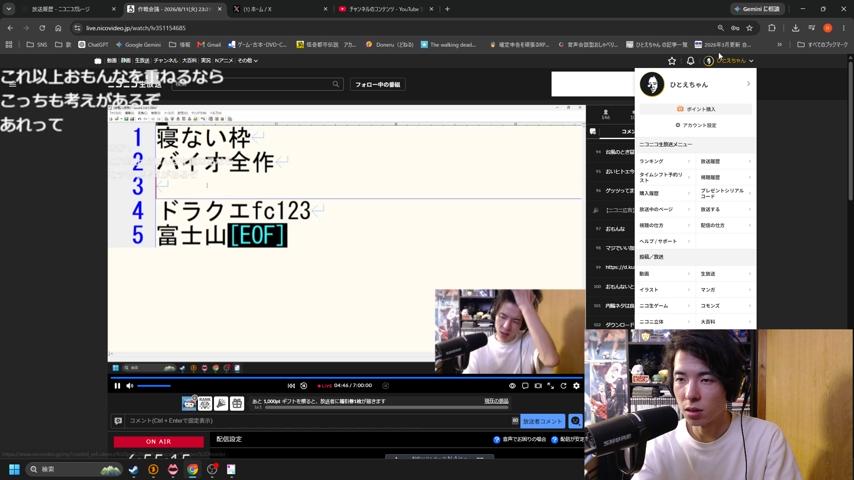Click the ポイント購入 button
This screenshot has height=480, width=854.
pyautogui.click(x=696, y=109)
